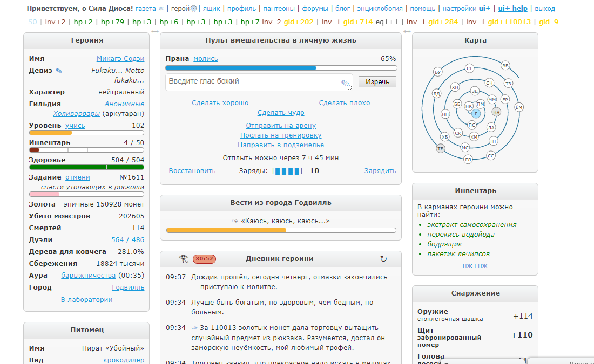The image size is (594, 364).
Task: Click Отправить на арену link
Action: point(281,126)
